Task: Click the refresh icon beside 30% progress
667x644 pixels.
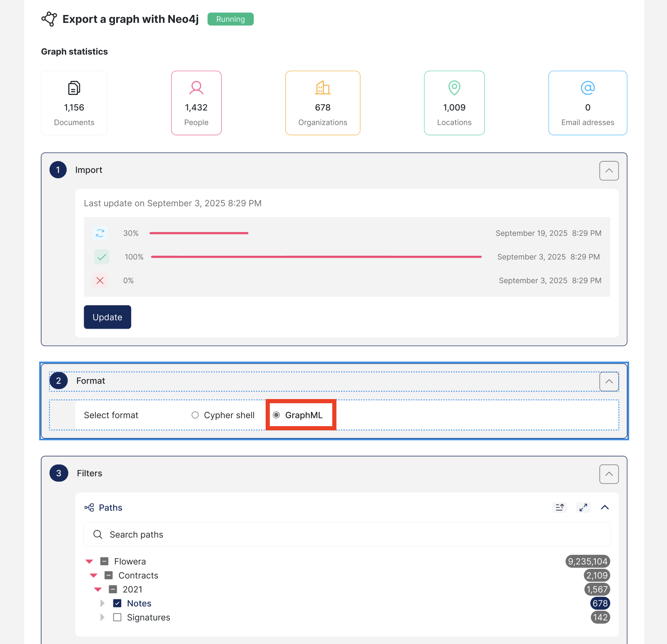Action: [100, 233]
